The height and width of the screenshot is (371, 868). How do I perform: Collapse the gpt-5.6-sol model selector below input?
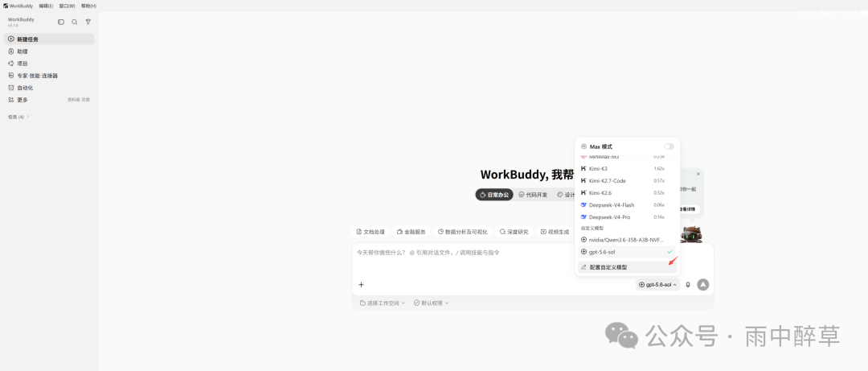(x=657, y=285)
